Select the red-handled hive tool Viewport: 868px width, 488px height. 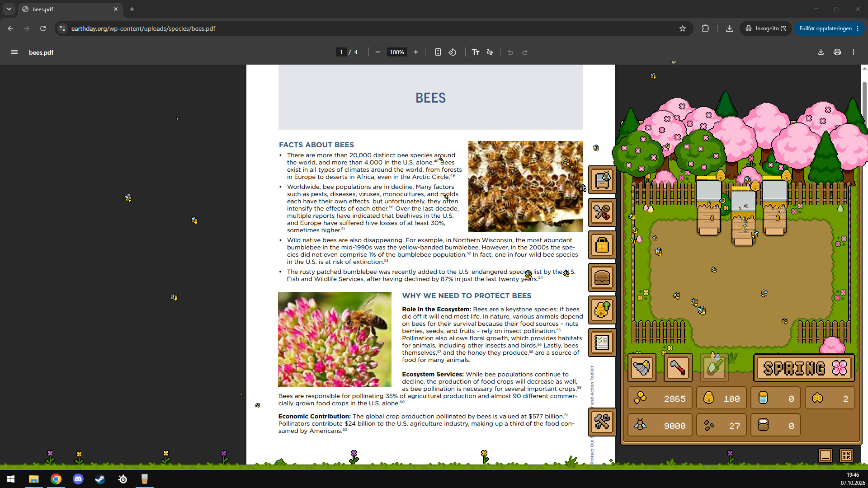[x=678, y=368]
